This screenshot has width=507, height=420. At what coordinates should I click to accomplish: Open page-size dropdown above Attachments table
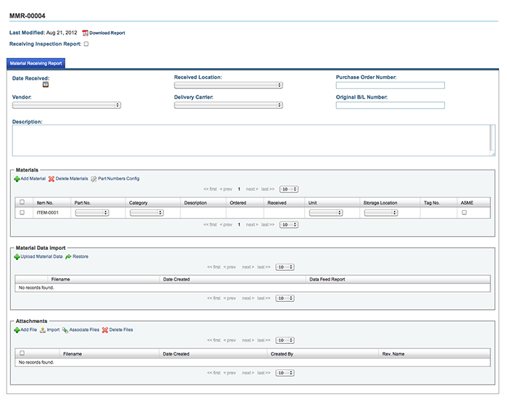point(285,340)
